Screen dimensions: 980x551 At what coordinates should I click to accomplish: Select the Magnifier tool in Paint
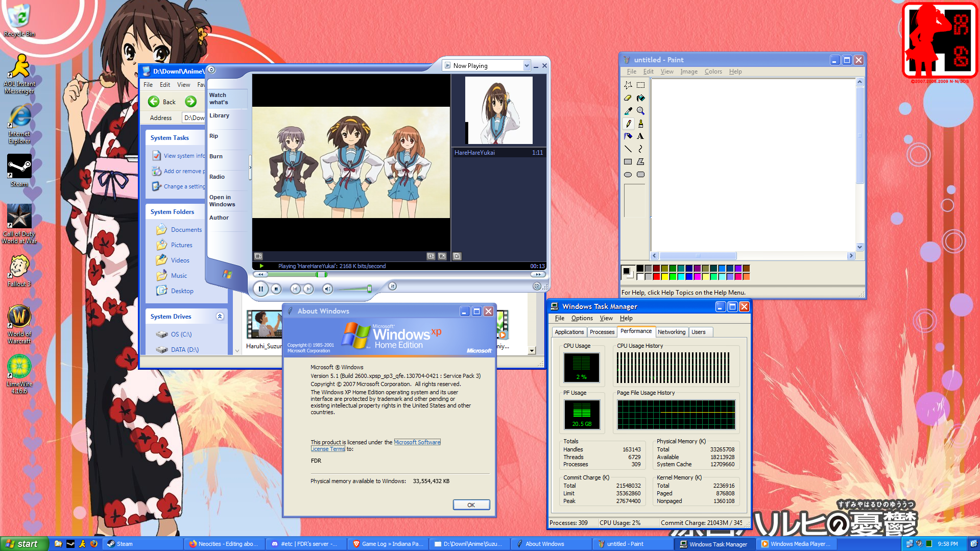640,111
